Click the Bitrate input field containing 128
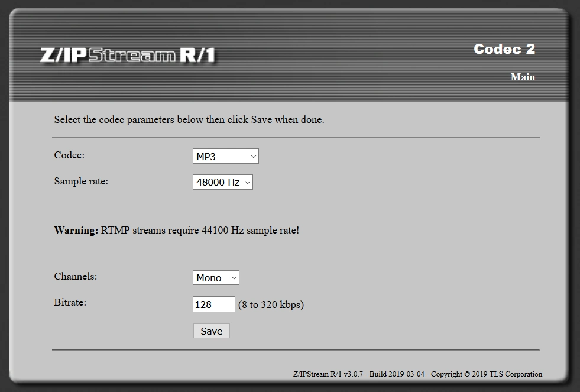 [x=214, y=304]
